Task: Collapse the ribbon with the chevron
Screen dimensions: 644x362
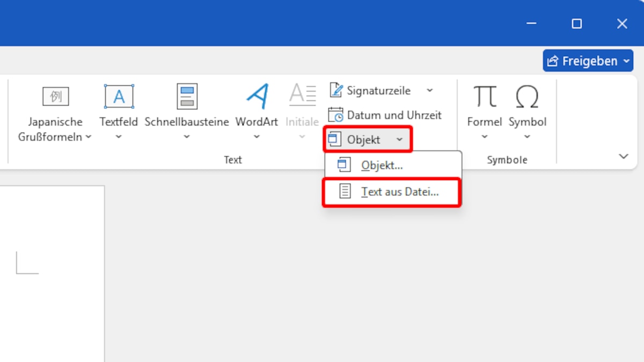Action: point(623,156)
